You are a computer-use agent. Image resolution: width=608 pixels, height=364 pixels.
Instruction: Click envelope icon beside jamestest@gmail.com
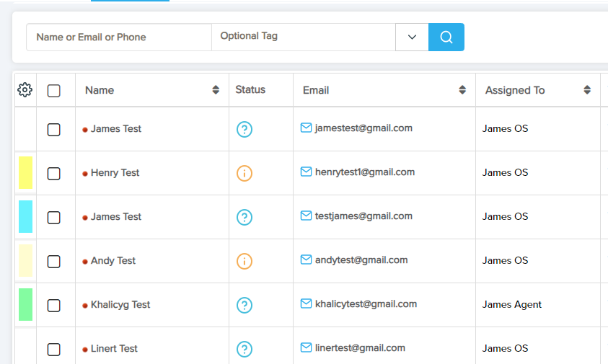306,128
